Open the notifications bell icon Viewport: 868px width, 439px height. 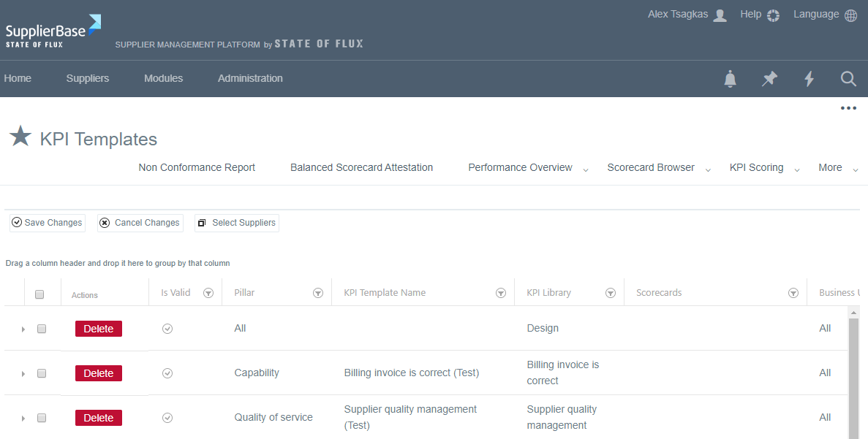point(730,79)
